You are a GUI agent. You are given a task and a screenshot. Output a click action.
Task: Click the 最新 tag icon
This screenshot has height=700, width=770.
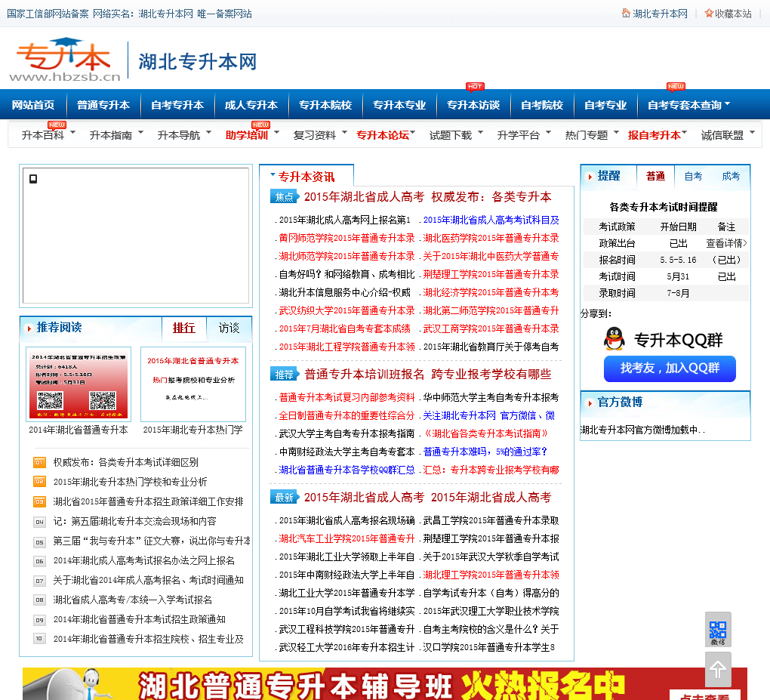[285, 497]
